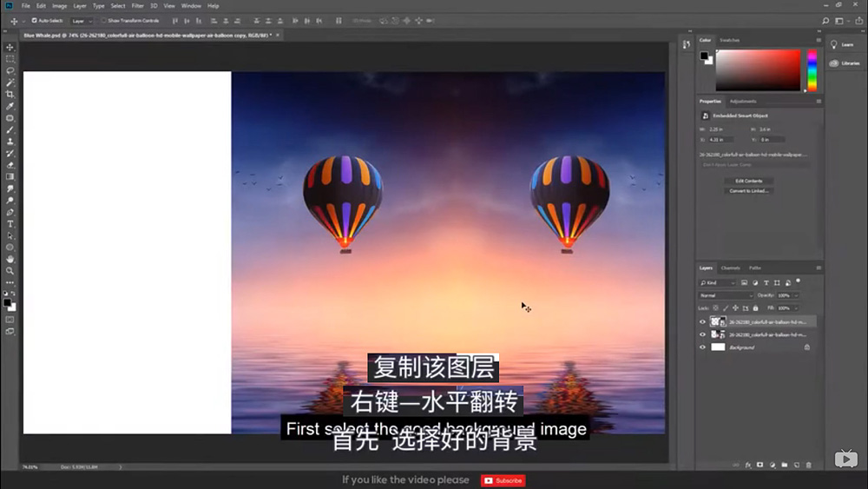Open the workspace switcher dropdown
The height and width of the screenshot is (489, 868).
pyautogui.click(x=841, y=21)
